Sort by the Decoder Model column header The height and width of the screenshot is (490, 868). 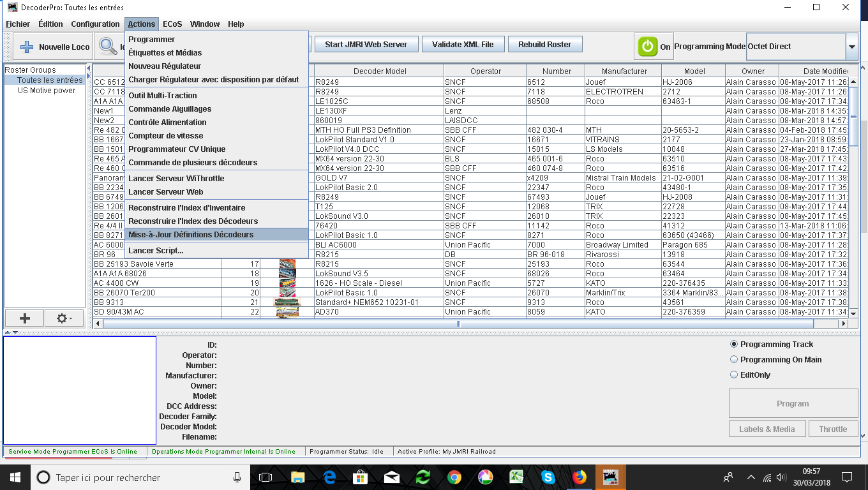[x=379, y=71]
